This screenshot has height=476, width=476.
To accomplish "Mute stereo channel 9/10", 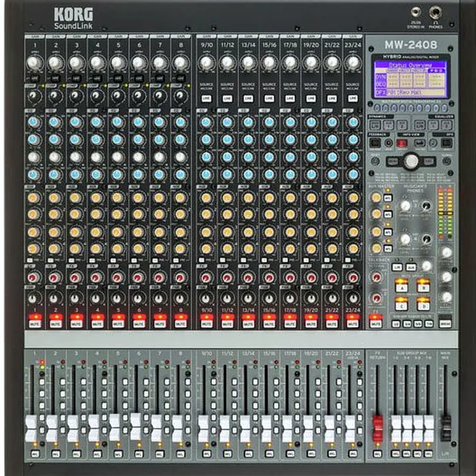I will coord(206,321).
